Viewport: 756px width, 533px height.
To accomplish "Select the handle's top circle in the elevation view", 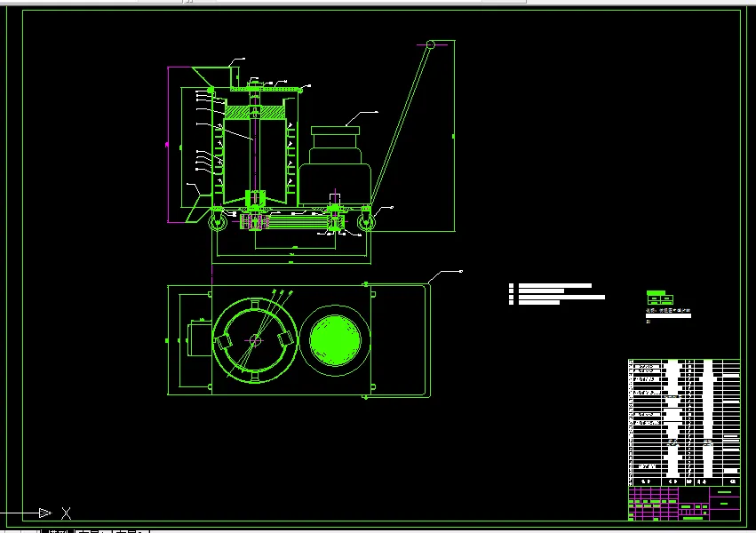I will click(x=431, y=44).
